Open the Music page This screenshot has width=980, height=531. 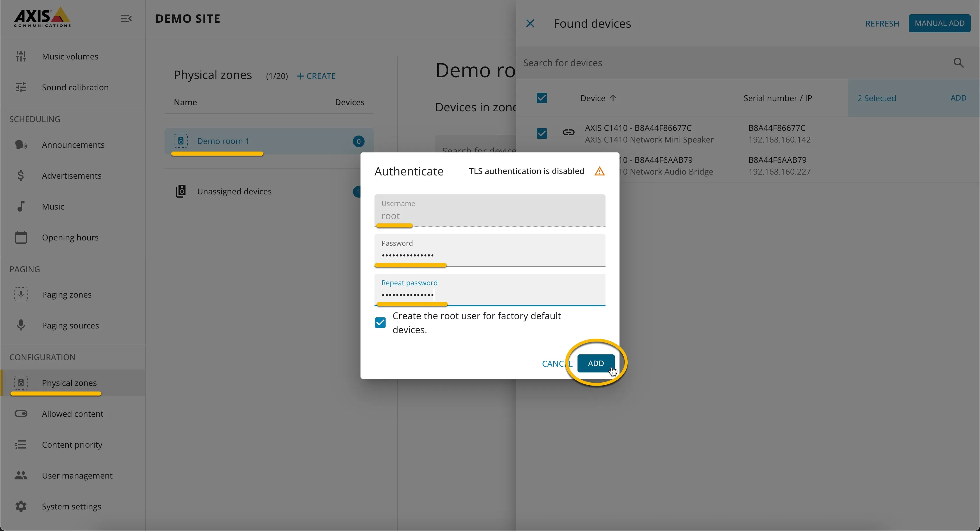tap(53, 206)
